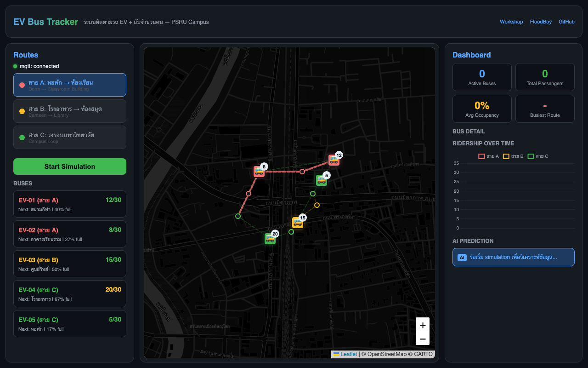Viewport: 588px width, 368px height.
Task: Select the green bus marker showing 5 passengers
Action: point(321,180)
